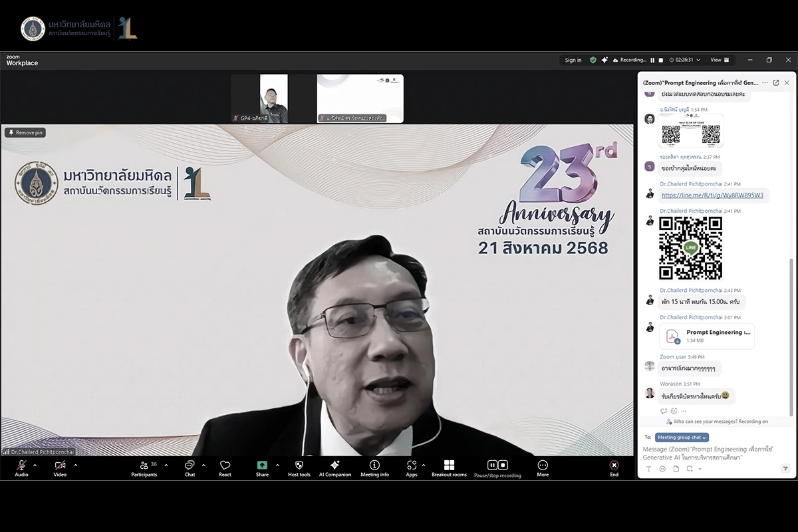Open the Participants panel
Screen dimensions: 798x532
(x=144, y=465)
